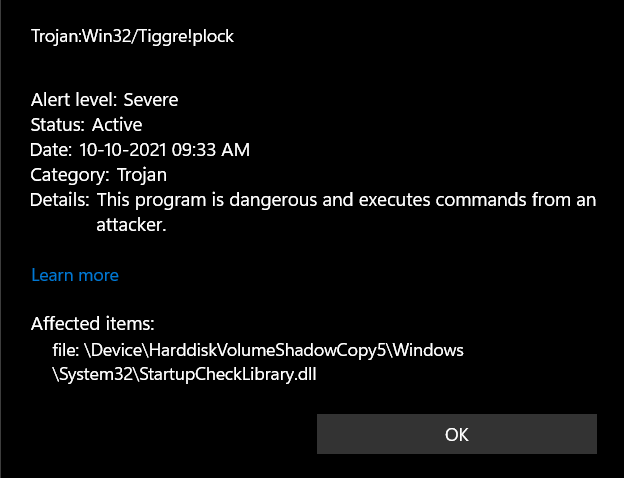Select the StartupCheckLibrary.dll file name
The width and height of the screenshot is (624, 478).
(228, 375)
